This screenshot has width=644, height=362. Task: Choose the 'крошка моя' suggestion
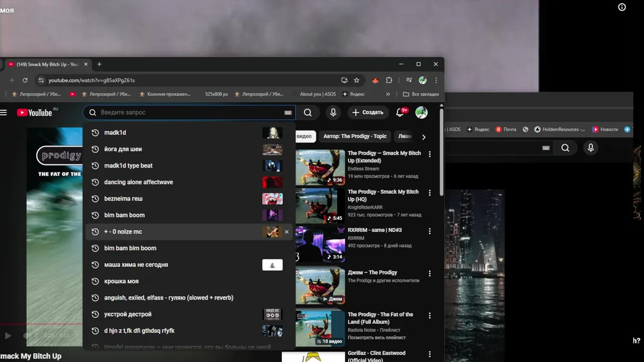coord(189,282)
